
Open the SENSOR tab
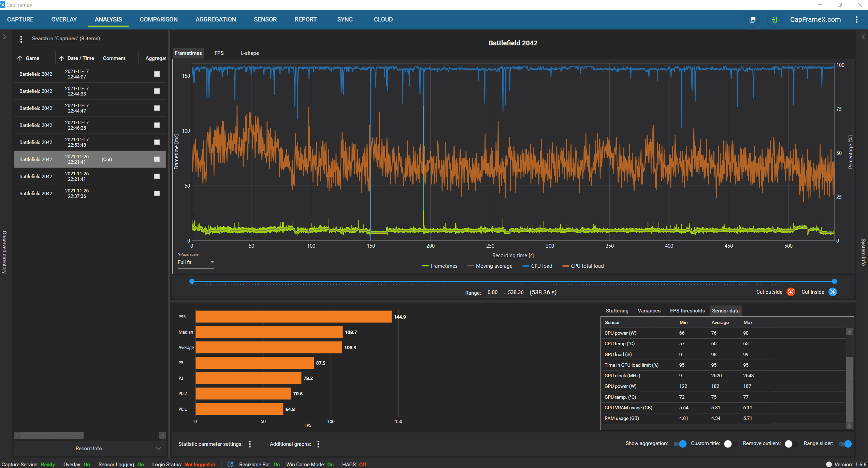click(x=265, y=19)
